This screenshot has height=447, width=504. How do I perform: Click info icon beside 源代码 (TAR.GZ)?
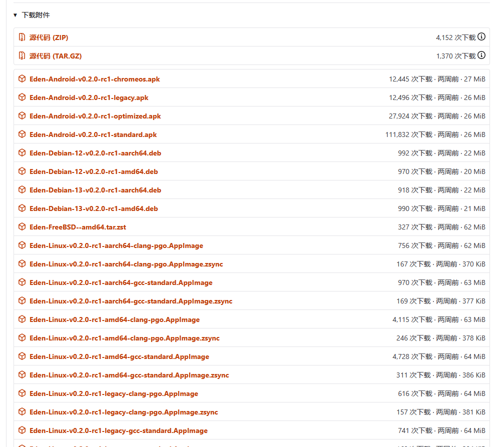pos(481,55)
